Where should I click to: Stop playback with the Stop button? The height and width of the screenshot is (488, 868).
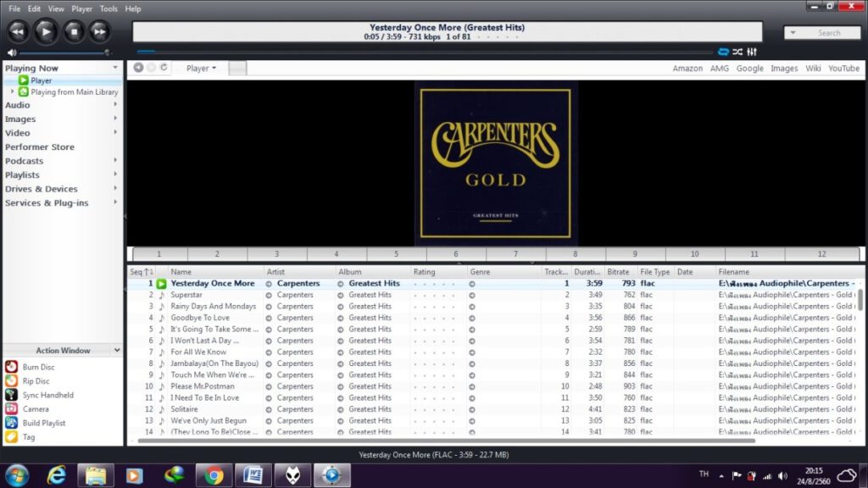[x=74, y=31]
